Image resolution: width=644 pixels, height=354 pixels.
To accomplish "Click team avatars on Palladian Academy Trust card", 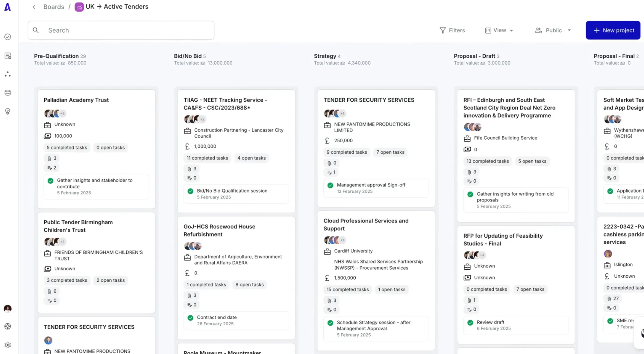I will click(x=55, y=114).
